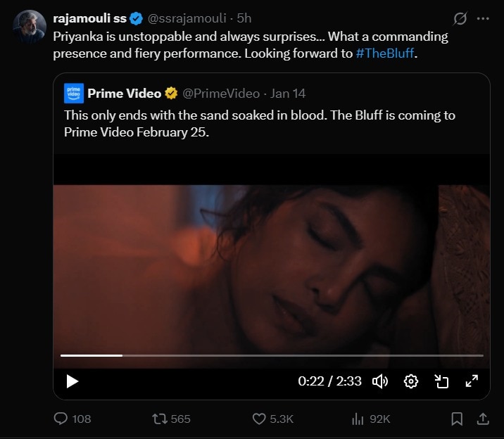Mute the video volume
This screenshot has width=504, height=439.
tap(380, 381)
